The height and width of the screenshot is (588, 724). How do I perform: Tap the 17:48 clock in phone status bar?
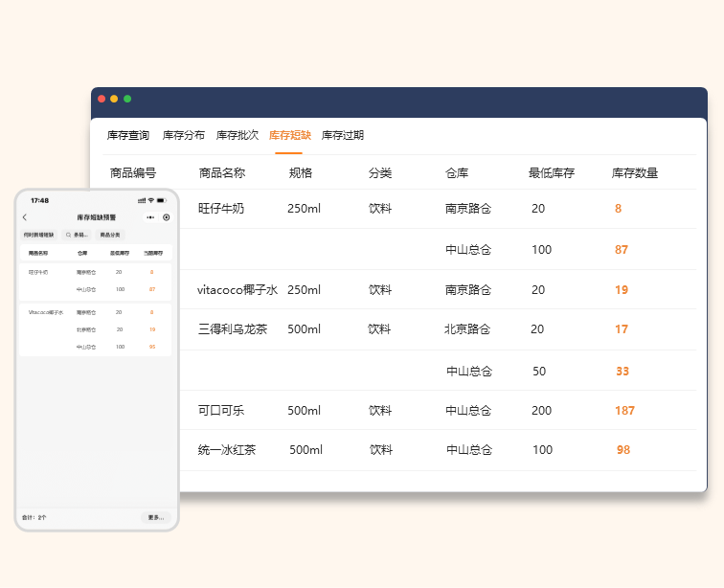click(x=39, y=200)
